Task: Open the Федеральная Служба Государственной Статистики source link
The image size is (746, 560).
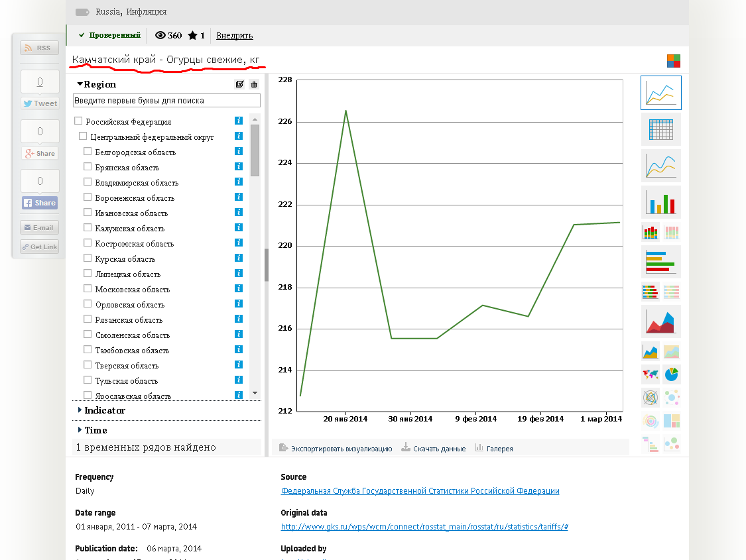Action: tap(420, 490)
